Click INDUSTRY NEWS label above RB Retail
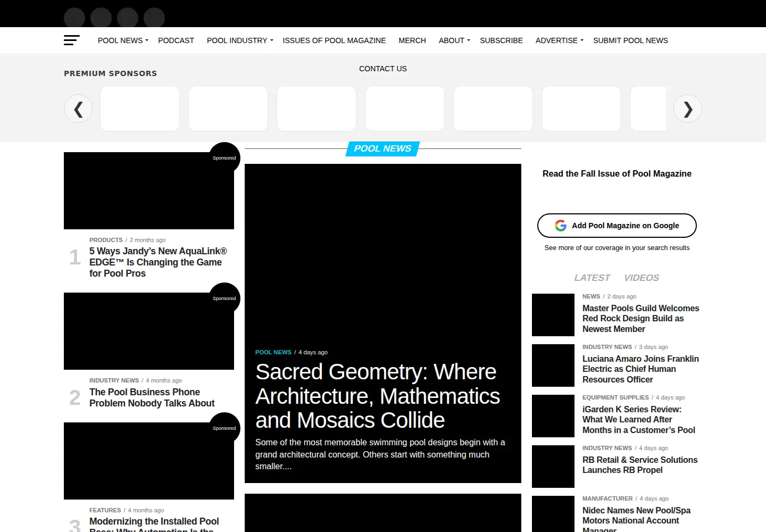This screenshot has height=532, width=766. (607, 448)
